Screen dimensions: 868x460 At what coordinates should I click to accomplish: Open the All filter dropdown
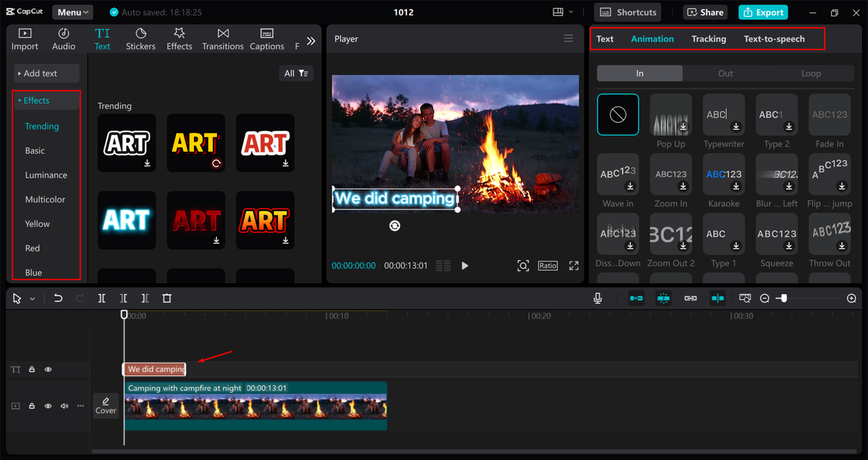(x=296, y=73)
